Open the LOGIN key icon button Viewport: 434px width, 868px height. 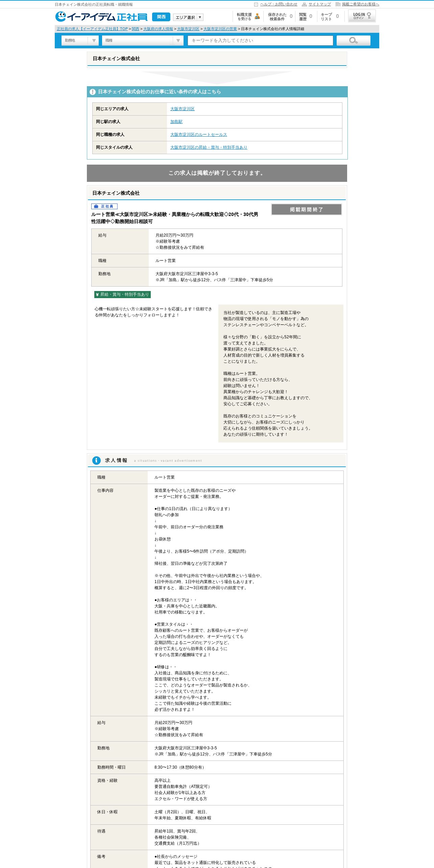tap(362, 16)
